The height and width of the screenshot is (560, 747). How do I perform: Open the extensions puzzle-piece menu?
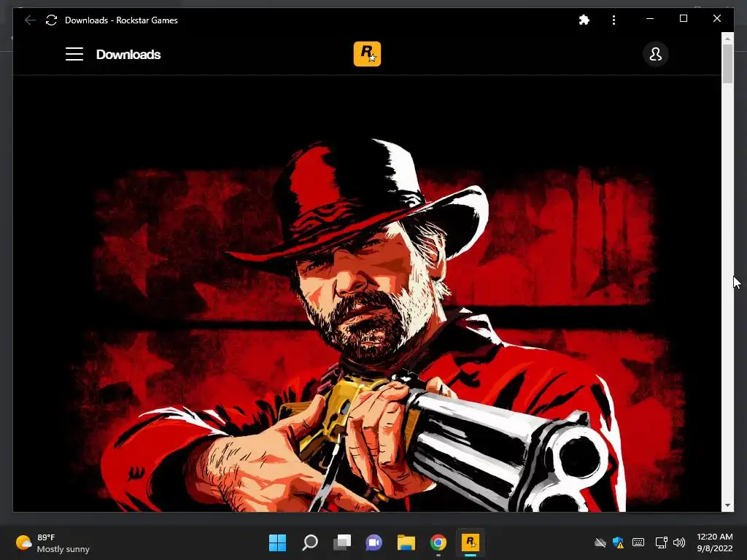[x=584, y=20]
